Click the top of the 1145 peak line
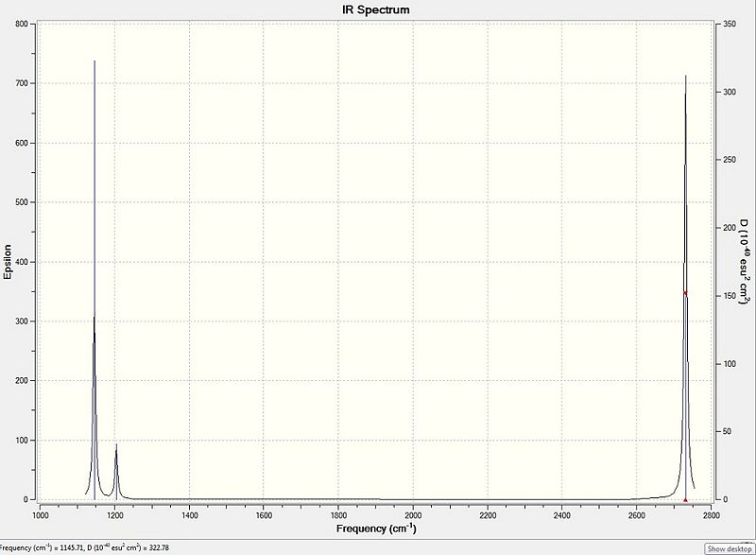The width and height of the screenshot is (756, 555). pos(94,61)
